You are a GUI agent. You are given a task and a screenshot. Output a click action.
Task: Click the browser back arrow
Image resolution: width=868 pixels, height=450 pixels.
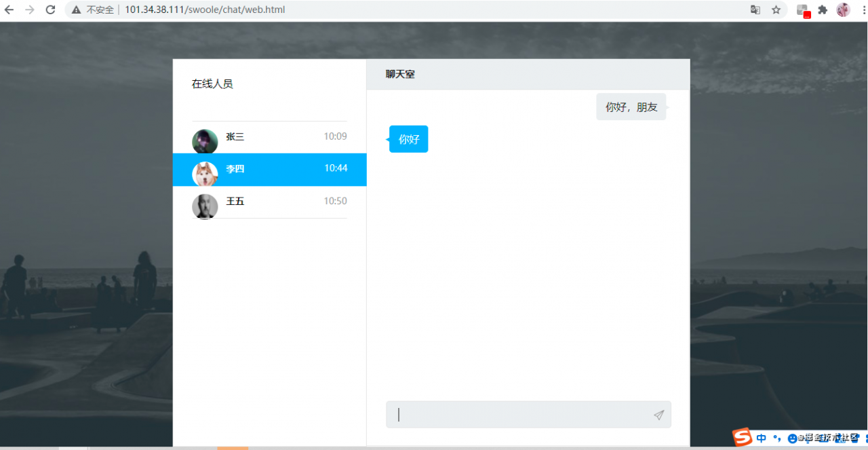coord(9,10)
